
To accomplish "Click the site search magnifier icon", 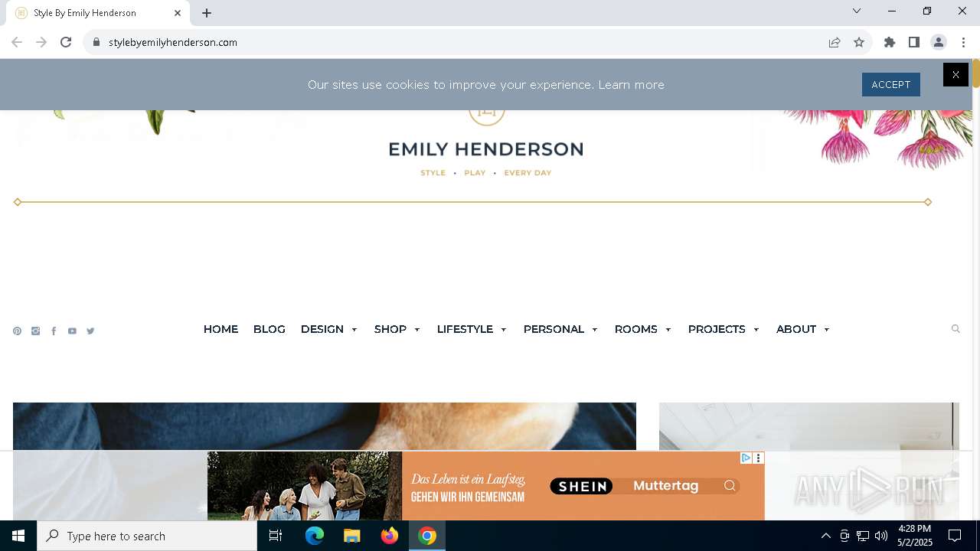I will 955,329.
